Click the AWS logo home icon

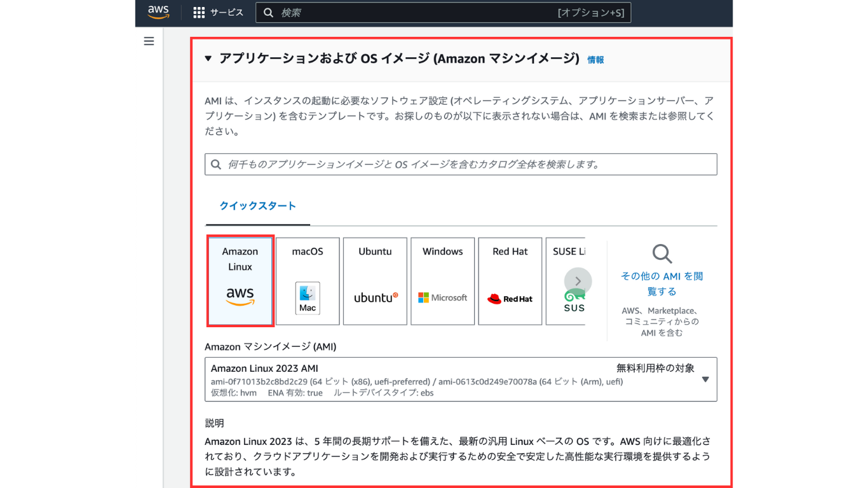pyautogui.click(x=158, y=13)
